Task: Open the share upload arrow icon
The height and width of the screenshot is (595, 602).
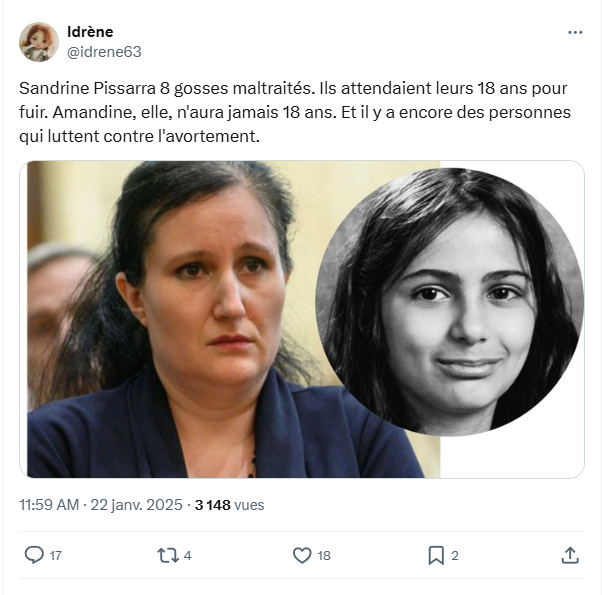Action: (x=570, y=555)
